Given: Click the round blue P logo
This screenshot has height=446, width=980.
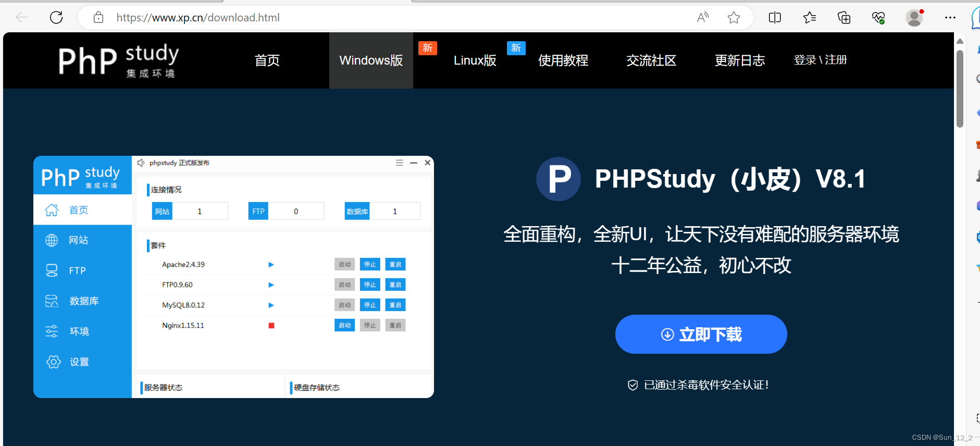Looking at the screenshot, I should point(559,179).
